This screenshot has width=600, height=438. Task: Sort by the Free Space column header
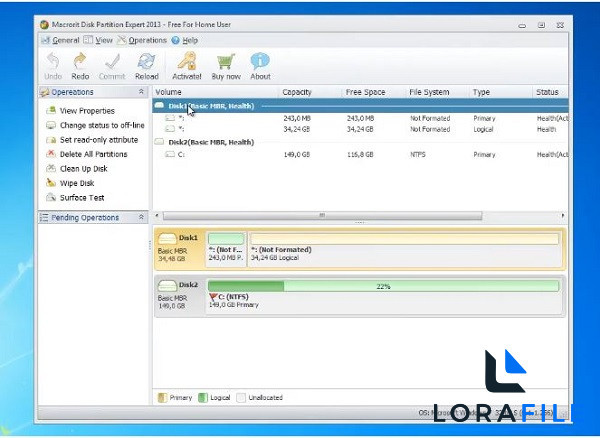click(x=373, y=92)
